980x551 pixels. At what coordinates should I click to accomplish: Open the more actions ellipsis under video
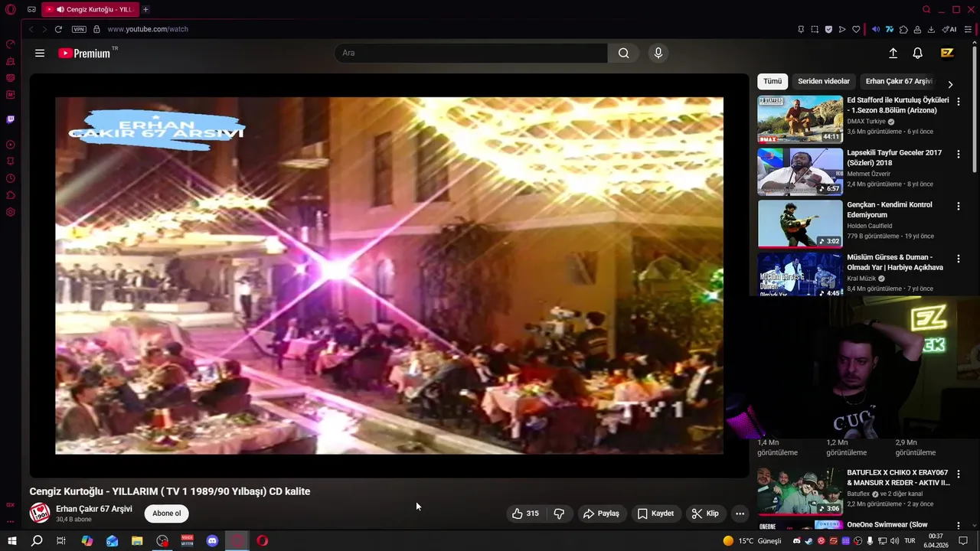[x=740, y=514]
